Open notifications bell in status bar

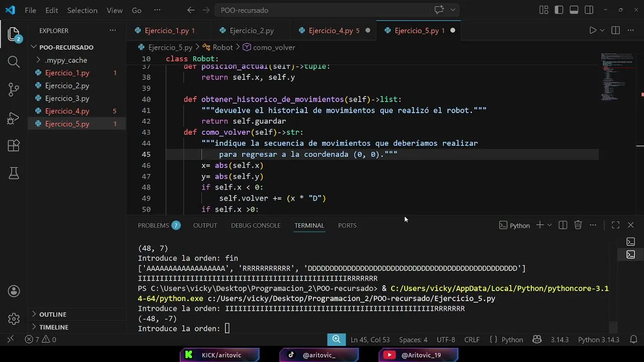tap(633, 339)
